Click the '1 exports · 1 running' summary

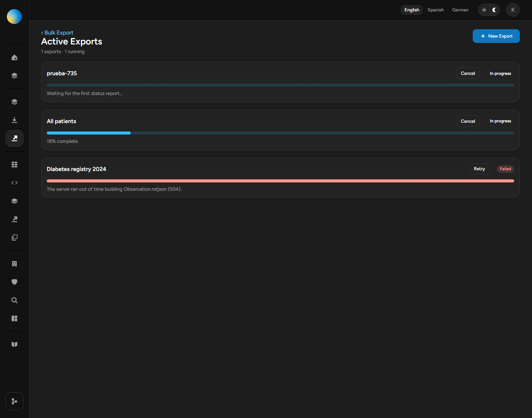[63, 52]
